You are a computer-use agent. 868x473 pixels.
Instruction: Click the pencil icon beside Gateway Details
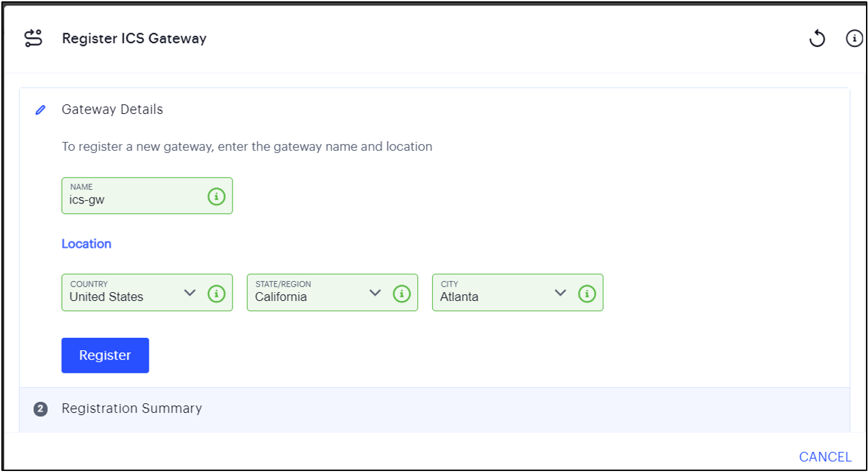pyautogui.click(x=40, y=109)
